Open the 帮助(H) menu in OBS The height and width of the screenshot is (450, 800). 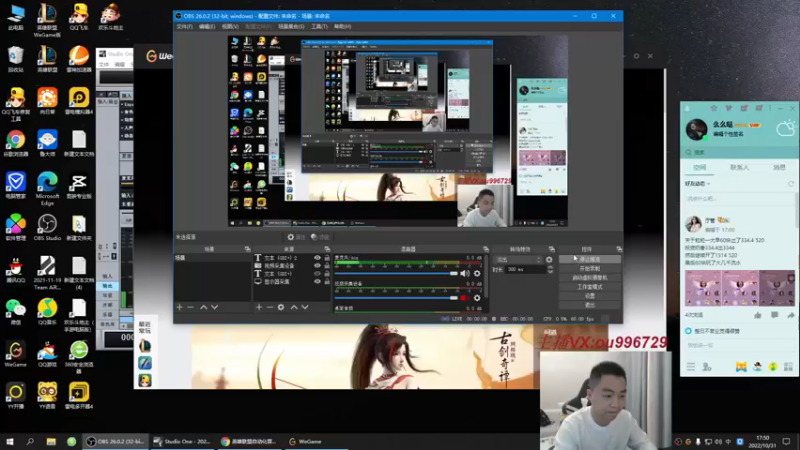(x=342, y=27)
